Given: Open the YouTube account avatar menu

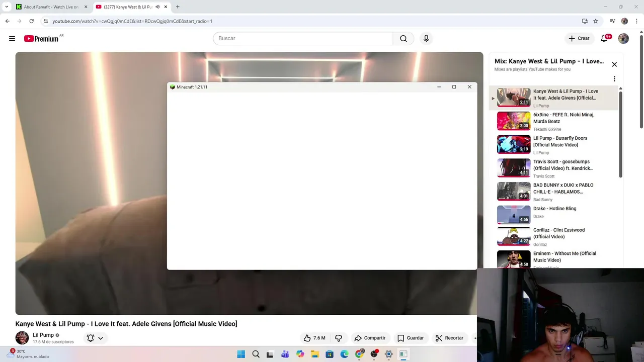Looking at the screenshot, I should click(x=623, y=39).
